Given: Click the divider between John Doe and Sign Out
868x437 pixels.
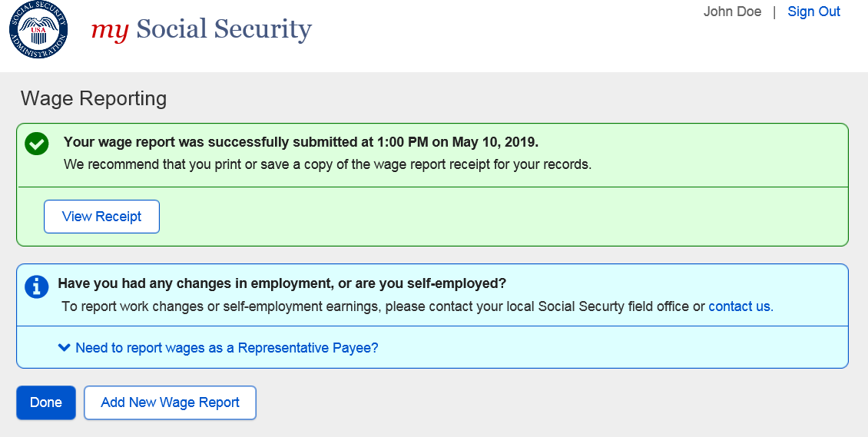Looking at the screenshot, I should pos(774,12).
